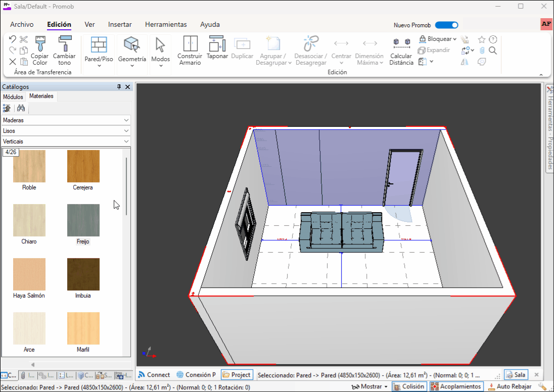
Task: Switch to the Módulos tab
Action: tap(13, 96)
